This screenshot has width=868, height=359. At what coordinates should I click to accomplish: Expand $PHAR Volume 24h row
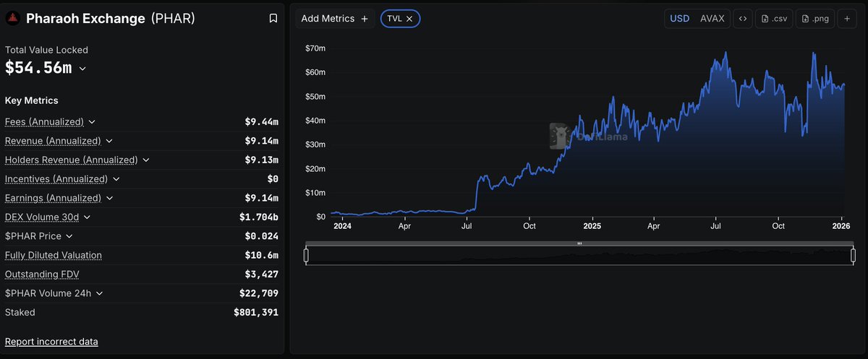point(99,293)
